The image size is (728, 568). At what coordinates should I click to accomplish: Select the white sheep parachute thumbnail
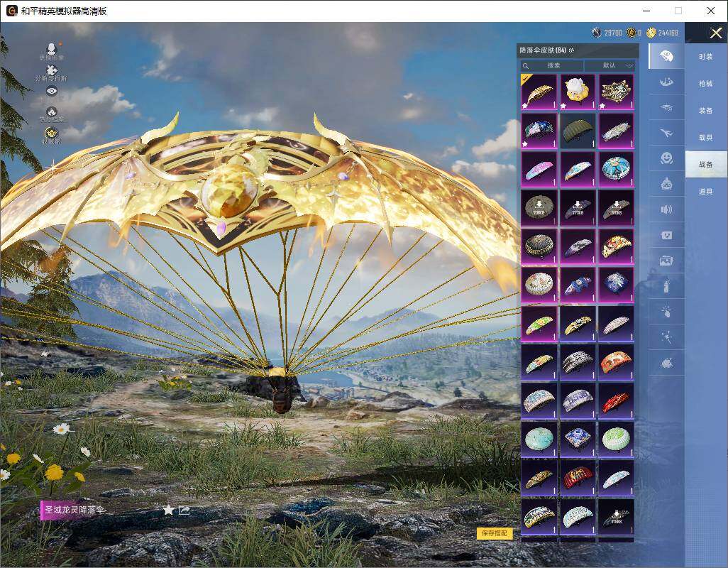578,92
